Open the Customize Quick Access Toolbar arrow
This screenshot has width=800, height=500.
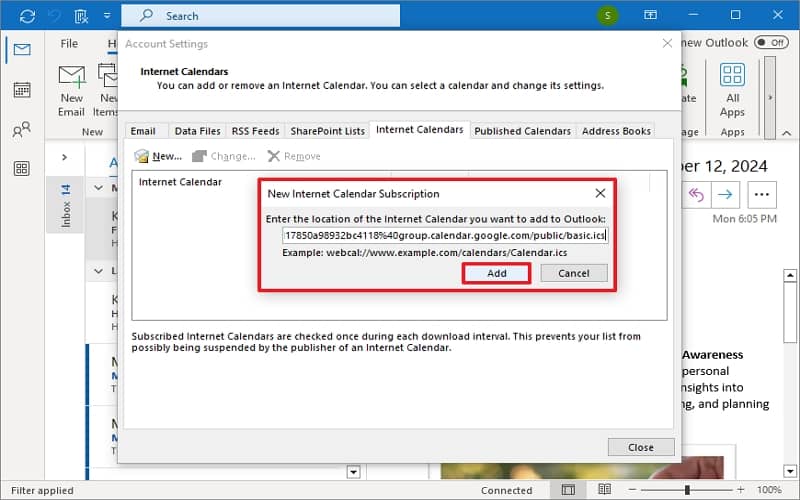tap(107, 16)
